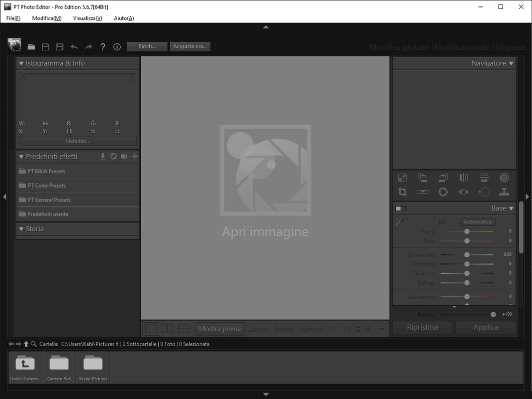Click the presets folder icon
The image size is (532, 399).
point(124,156)
